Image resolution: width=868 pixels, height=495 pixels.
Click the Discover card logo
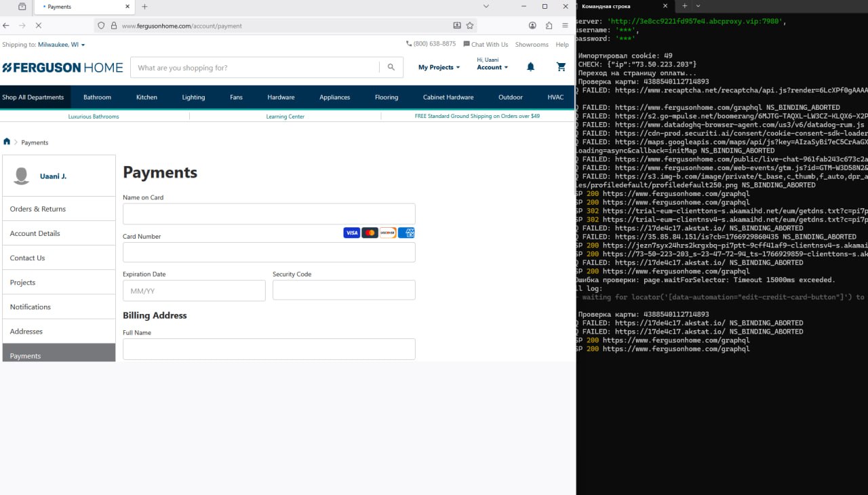[x=388, y=233]
